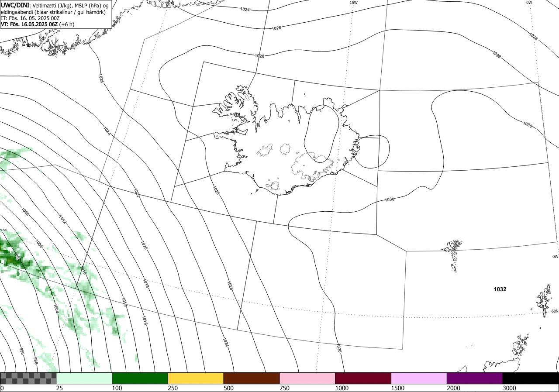The image size is (559, 392).
Task: Click the "1004" isobar label
Action: [55, 309]
